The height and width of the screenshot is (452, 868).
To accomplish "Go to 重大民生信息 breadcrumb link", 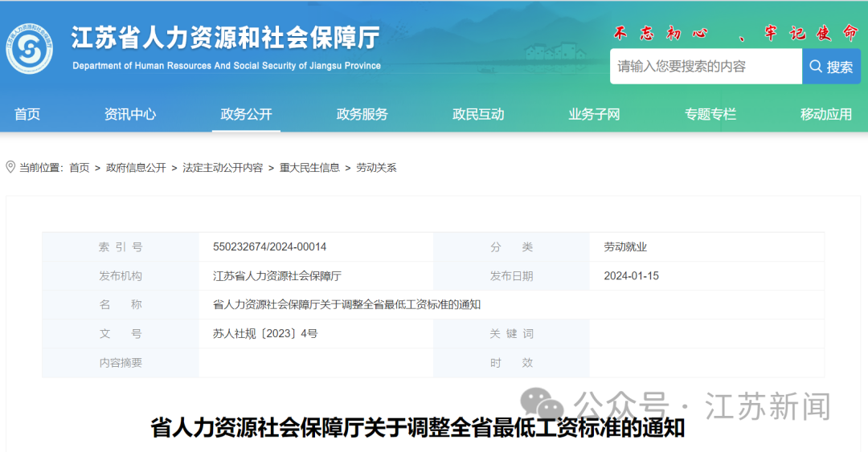I will click(x=309, y=168).
